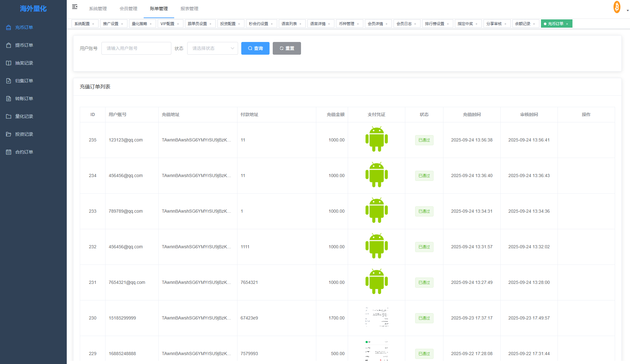Expand the 请选择状态 status dropdown

[212, 48]
